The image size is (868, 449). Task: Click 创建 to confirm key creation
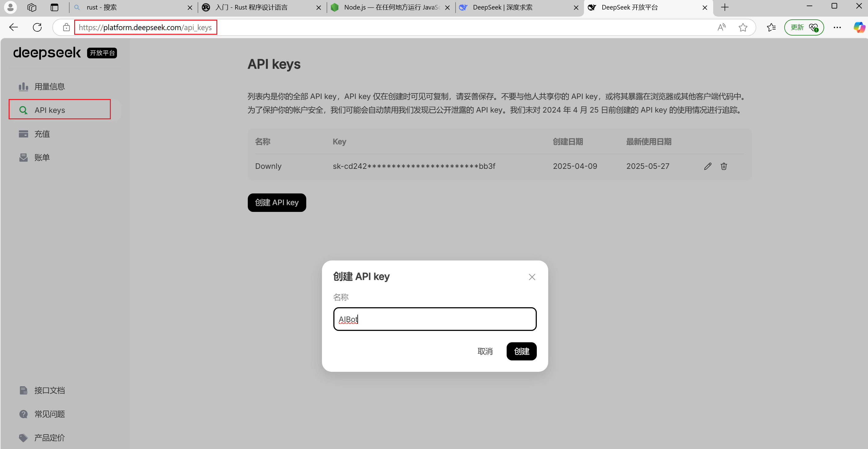521,351
